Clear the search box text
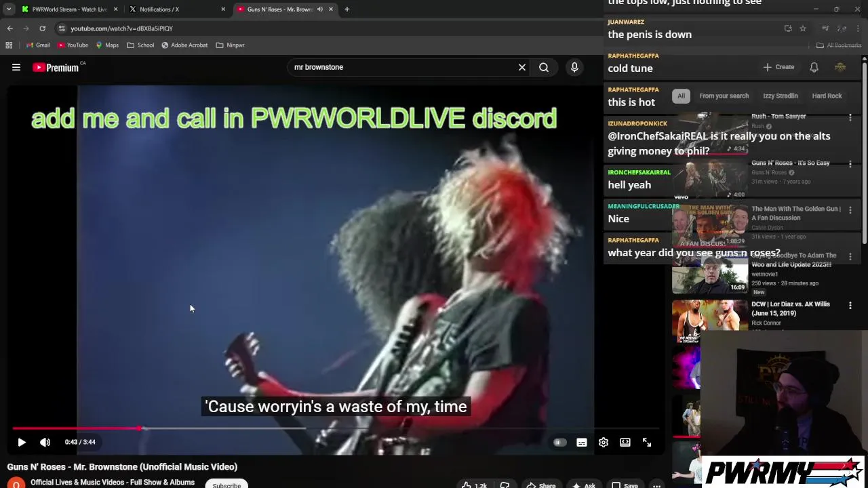The image size is (868, 488). pos(522,67)
